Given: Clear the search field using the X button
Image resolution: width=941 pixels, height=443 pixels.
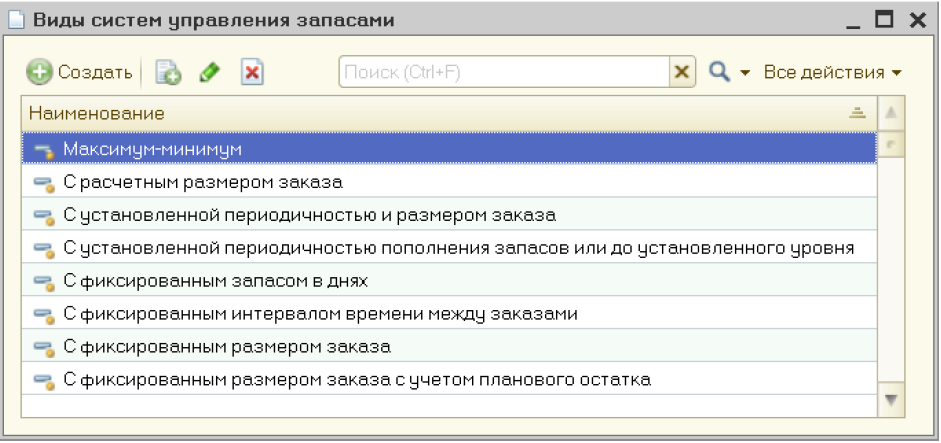Looking at the screenshot, I should (682, 73).
